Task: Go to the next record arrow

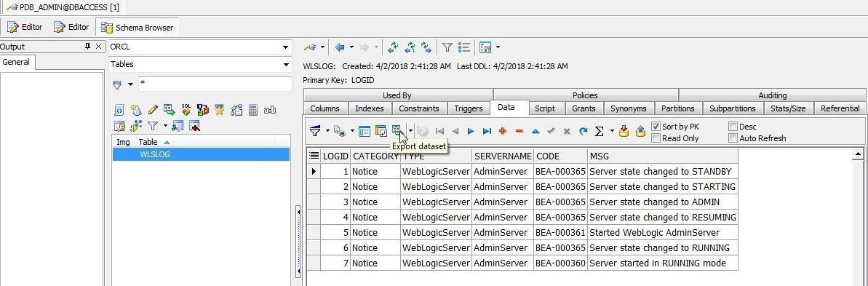Action: (x=471, y=131)
